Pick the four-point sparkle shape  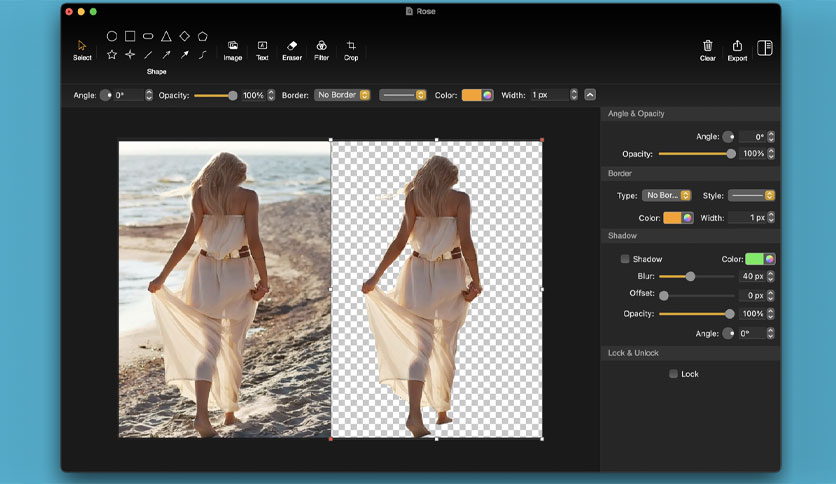point(130,54)
